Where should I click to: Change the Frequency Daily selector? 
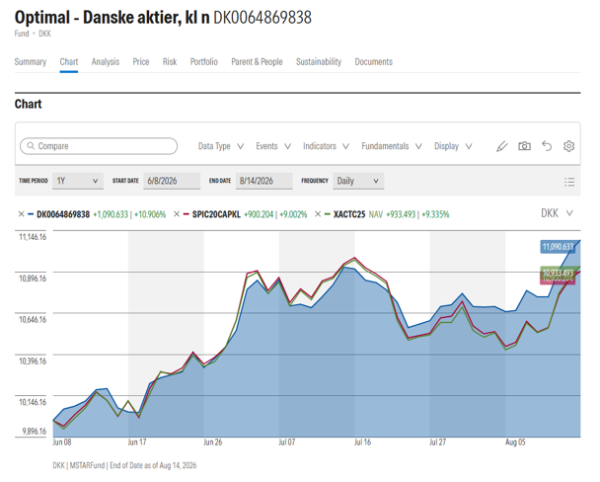pyautogui.click(x=358, y=181)
